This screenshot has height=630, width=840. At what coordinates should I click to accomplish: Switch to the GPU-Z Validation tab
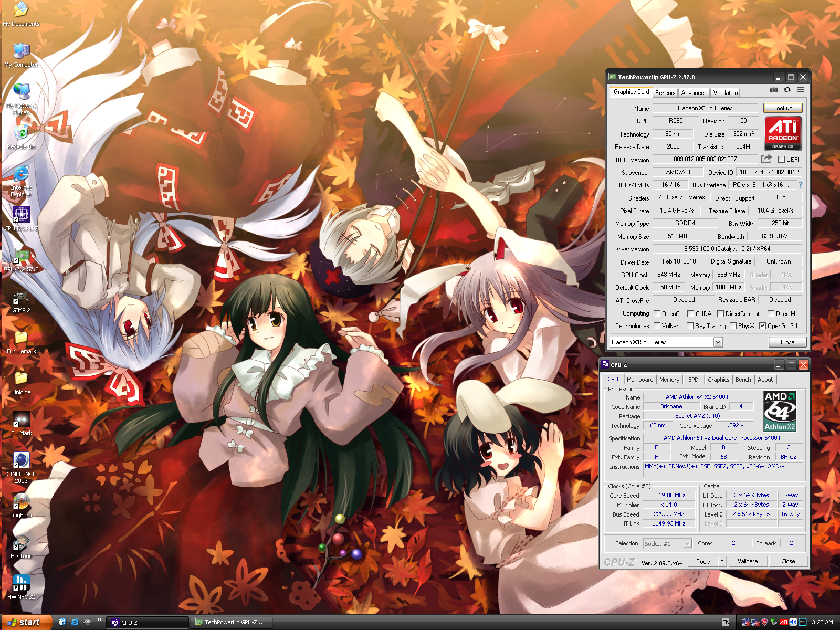click(726, 93)
